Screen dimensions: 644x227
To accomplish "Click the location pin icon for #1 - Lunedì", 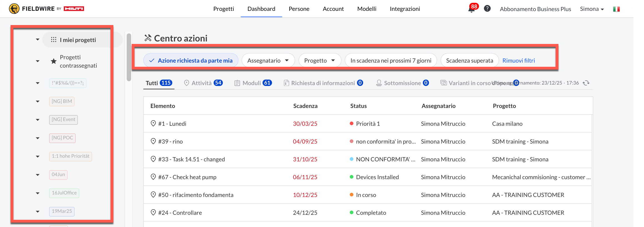I will click(153, 124).
